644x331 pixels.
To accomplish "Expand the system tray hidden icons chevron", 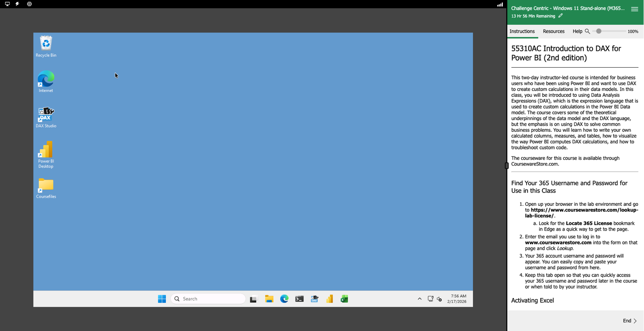I will [x=419, y=299].
